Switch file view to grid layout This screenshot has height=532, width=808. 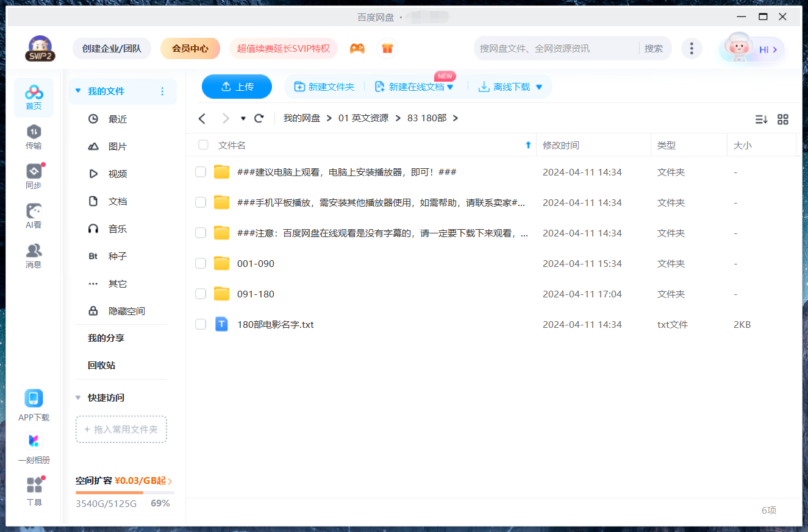click(783, 119)
